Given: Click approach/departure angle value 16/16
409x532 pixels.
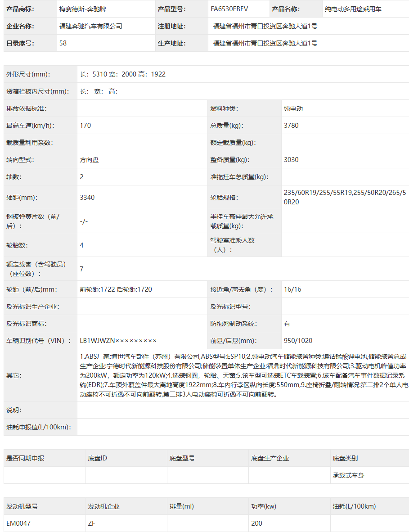Looking at the screenshot, I should 292,289.
